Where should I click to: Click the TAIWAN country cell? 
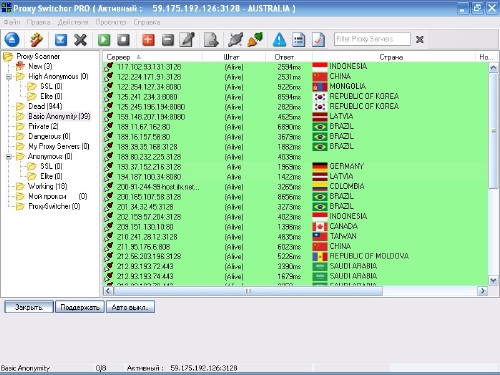[343, 236]
